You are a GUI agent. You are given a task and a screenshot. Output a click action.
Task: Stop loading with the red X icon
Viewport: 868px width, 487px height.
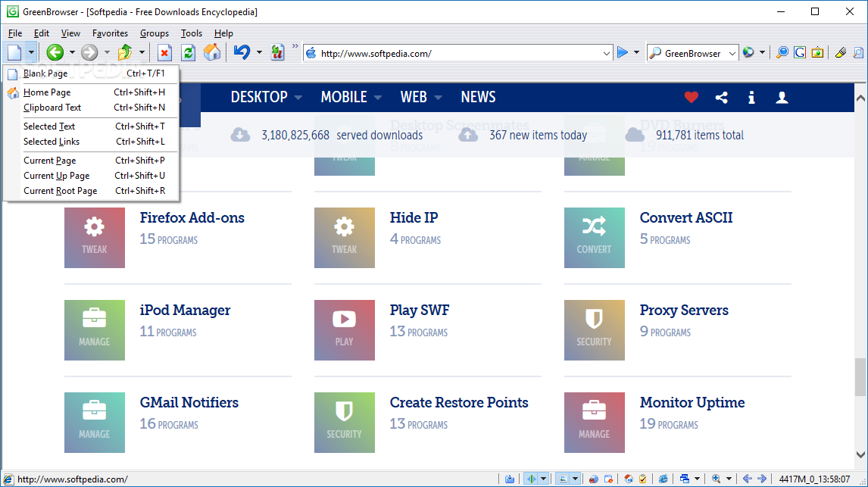tap(164, 53)
